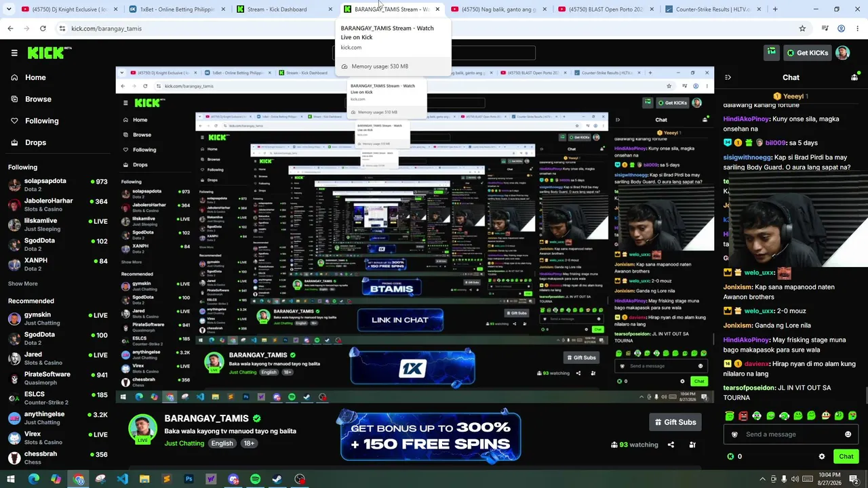Send the red angry emote
The height and width of the screenshot is (488, 868).
pyautogui.click(x=743, y=415)
